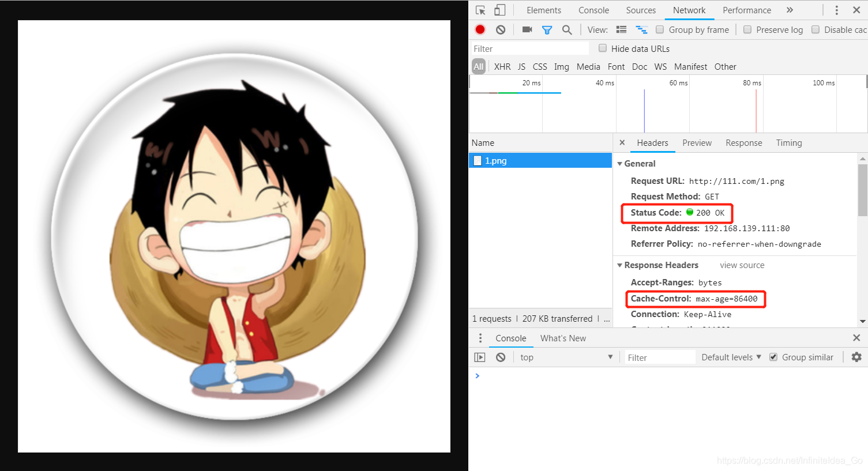Open console drawer three-dot menu
The width and height of the screenshot is (868, 471).
(480, 338)
